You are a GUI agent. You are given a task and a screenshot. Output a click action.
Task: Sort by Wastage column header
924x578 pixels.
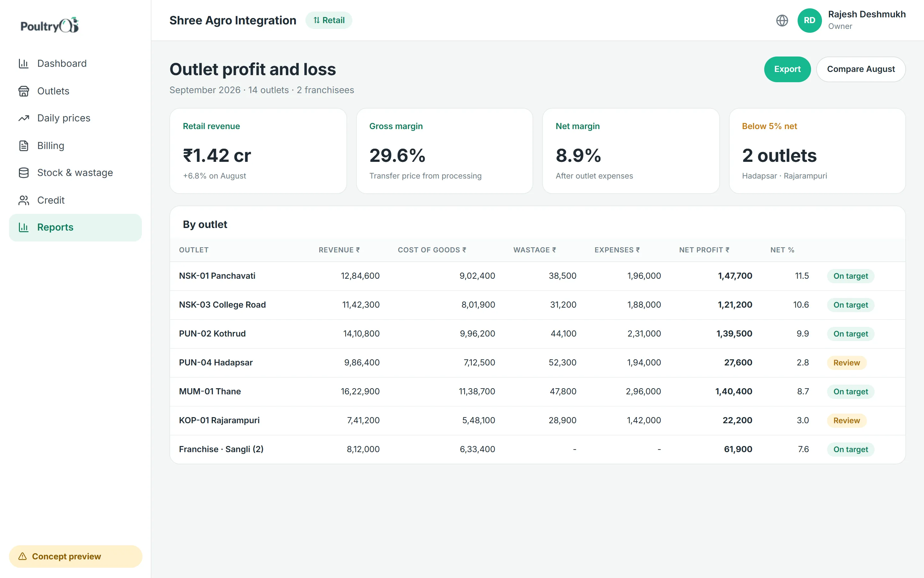[x=535, y=250]
